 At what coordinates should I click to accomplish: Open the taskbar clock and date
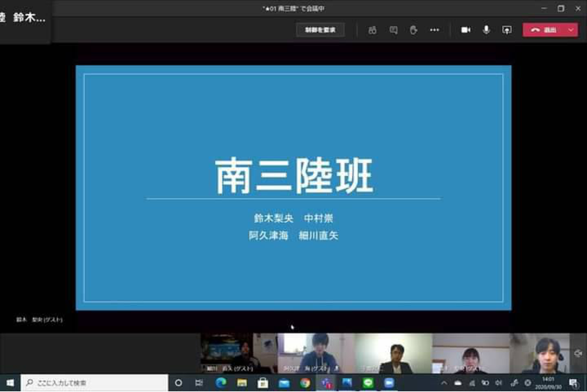[x=548, y=382]
